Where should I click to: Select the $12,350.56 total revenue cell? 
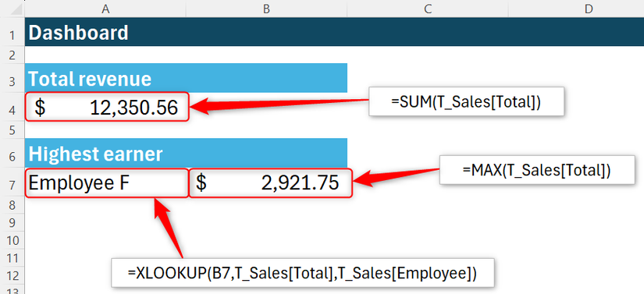107,107
